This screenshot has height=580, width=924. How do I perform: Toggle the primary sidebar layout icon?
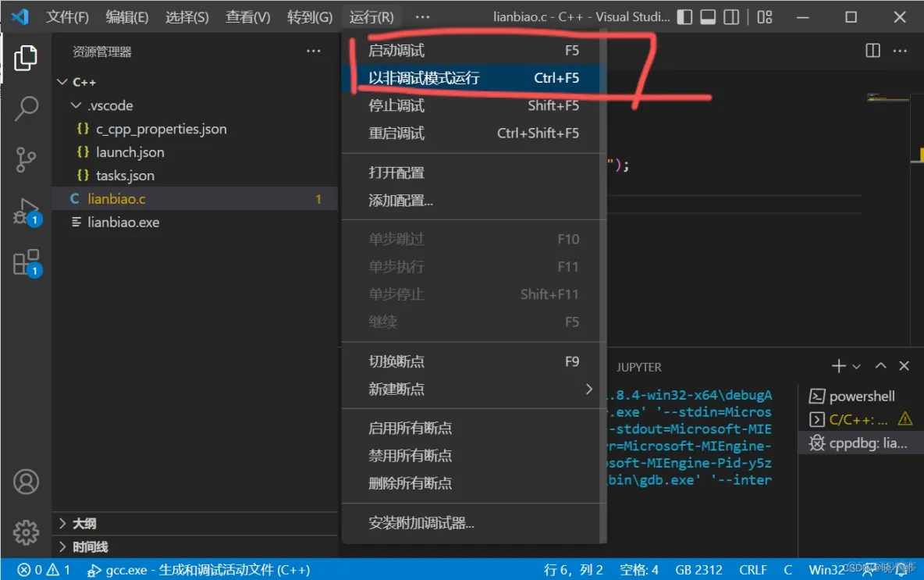(x=684, y=17)
